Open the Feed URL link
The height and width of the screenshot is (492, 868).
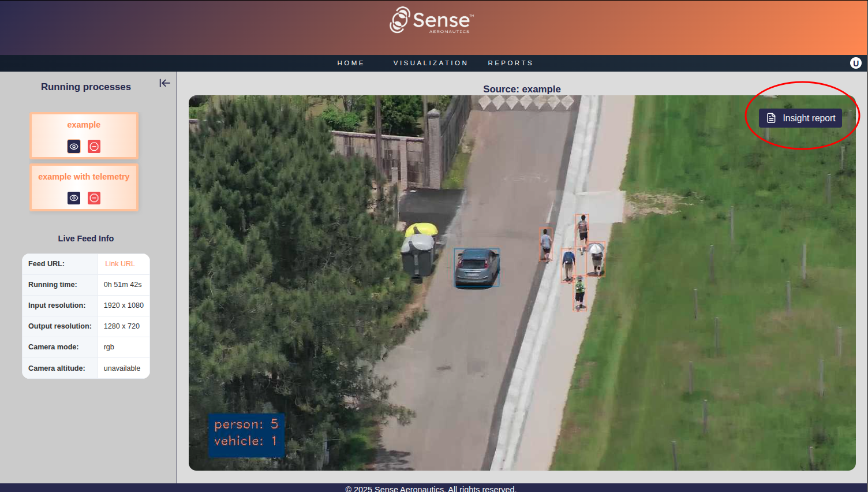tap(119, 264)
